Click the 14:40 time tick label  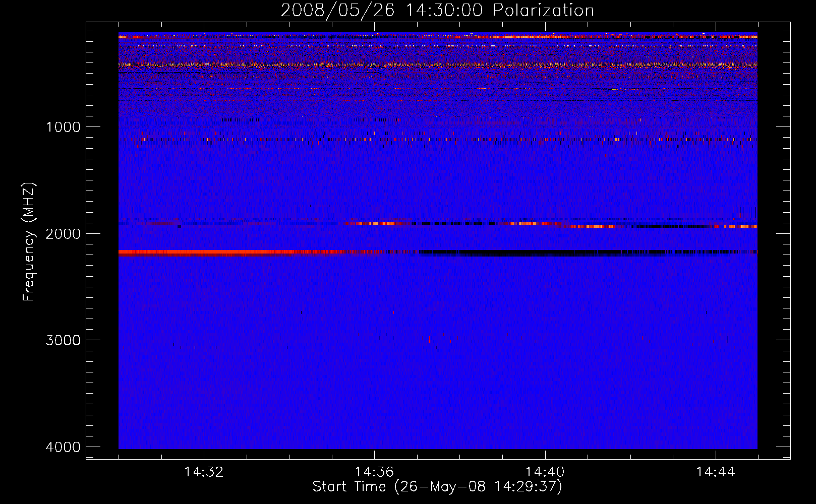coord(545,472)
